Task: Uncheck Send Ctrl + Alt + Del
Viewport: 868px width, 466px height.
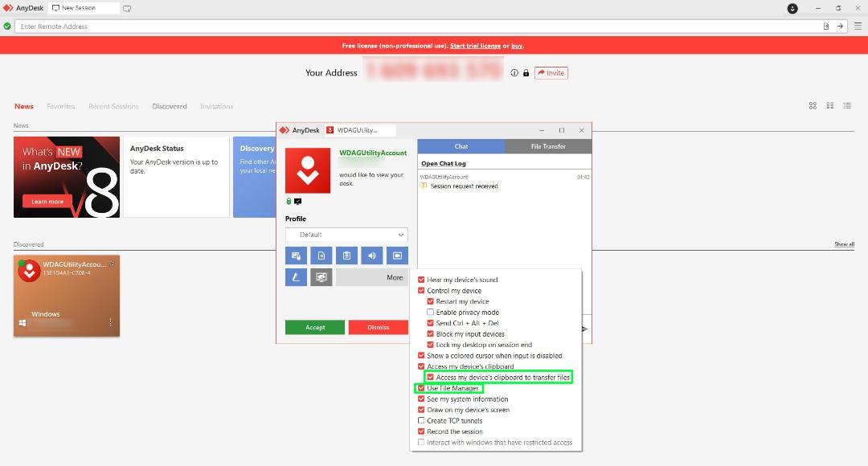Action: coord(430,323)
